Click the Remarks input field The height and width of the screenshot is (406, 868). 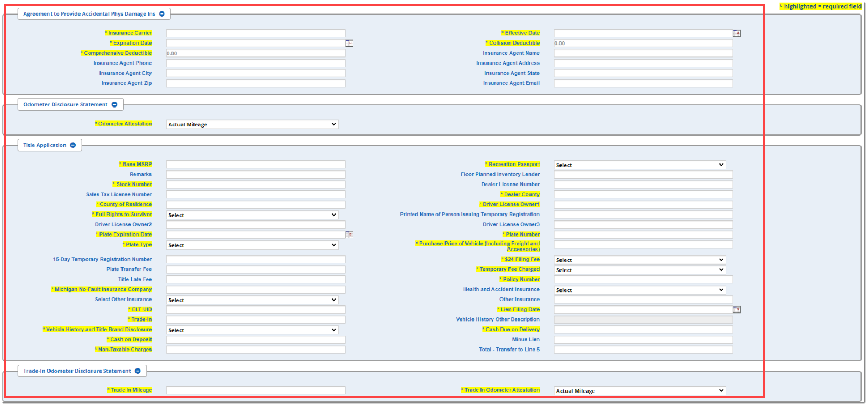pos(255,175)
